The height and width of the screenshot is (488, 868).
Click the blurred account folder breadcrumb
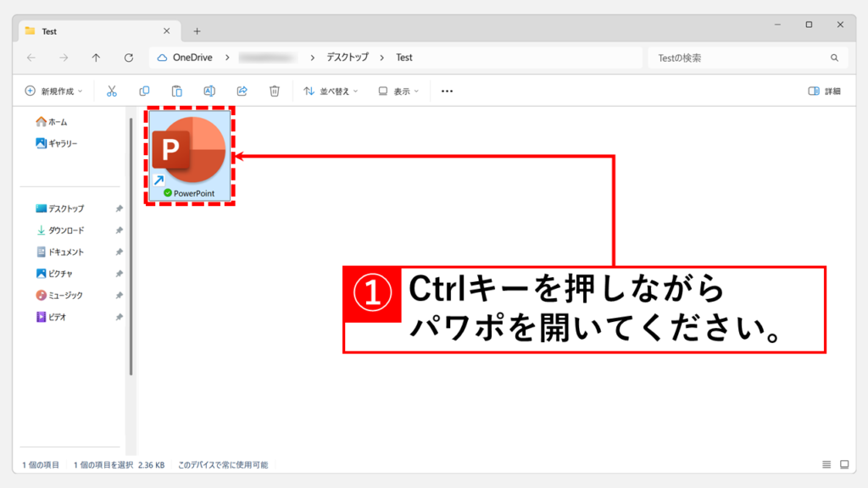[x=268, y=58]
